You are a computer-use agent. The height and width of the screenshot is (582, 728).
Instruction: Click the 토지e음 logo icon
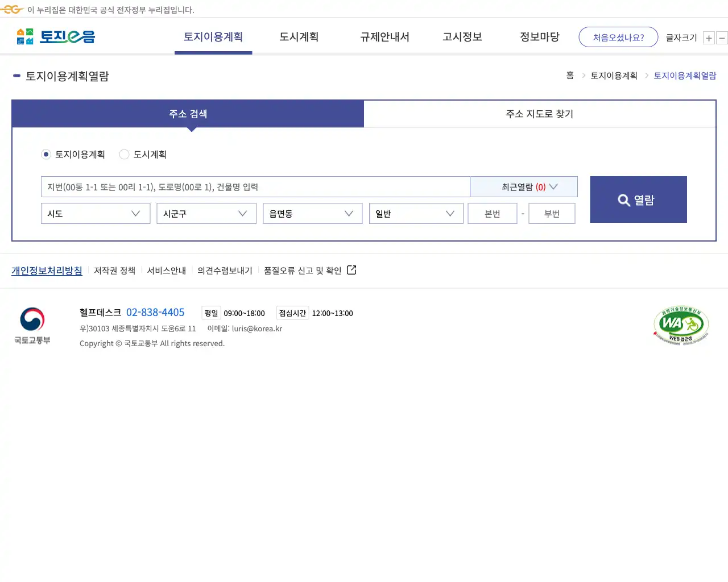(24, 36)
